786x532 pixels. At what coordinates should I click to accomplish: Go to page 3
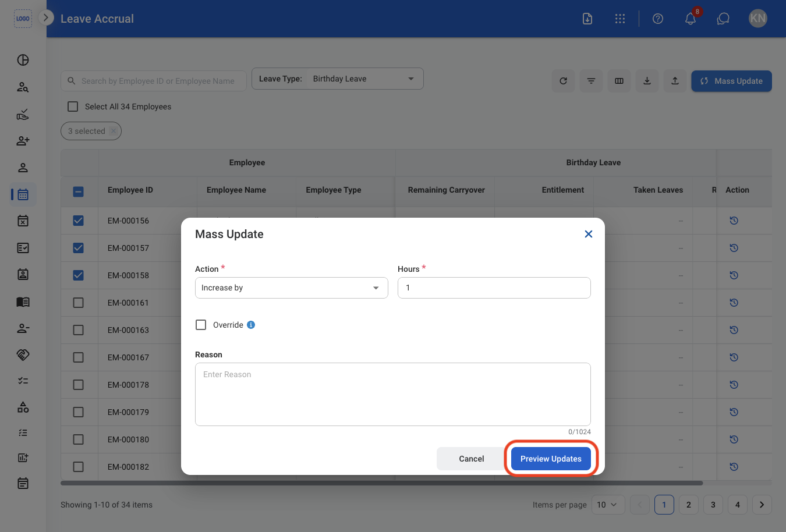tap(713, 505)
